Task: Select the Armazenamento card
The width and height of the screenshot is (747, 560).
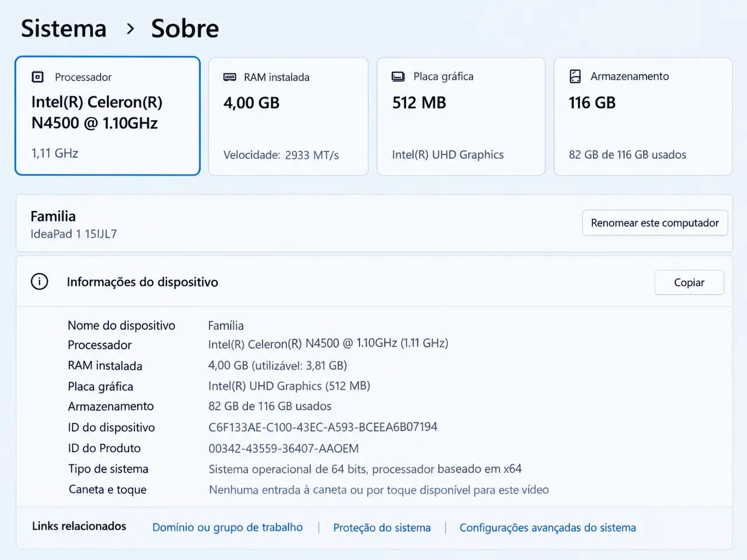Action: 643,116
